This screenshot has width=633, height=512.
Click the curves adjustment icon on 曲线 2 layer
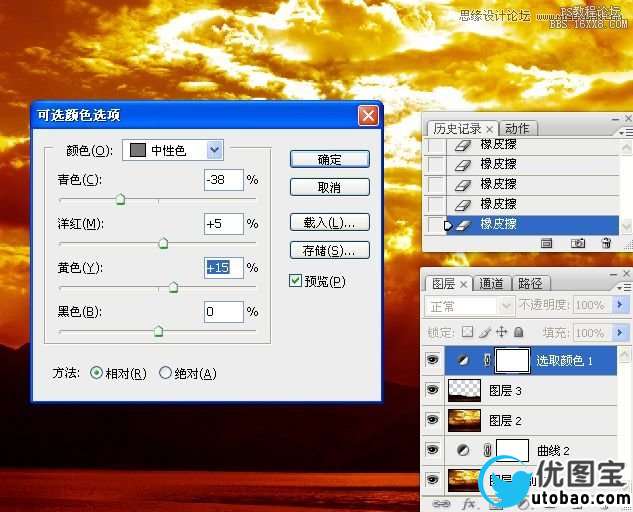(463, 450)
